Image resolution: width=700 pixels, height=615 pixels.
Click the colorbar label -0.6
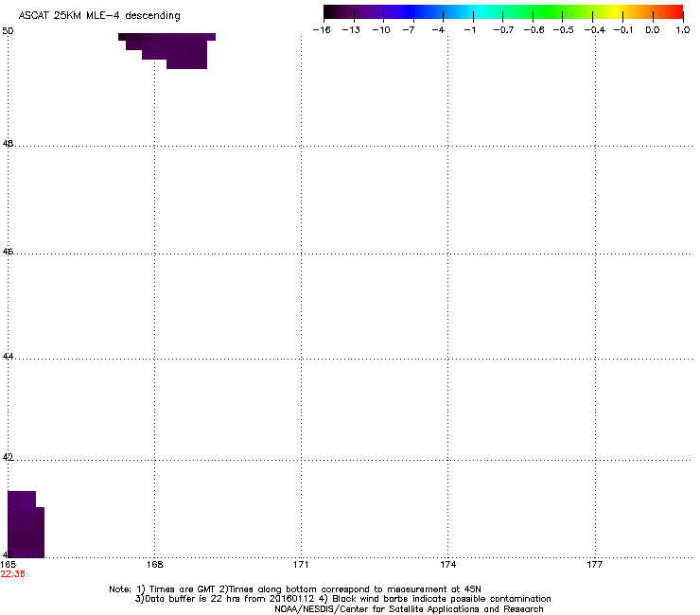coord(534,30)
